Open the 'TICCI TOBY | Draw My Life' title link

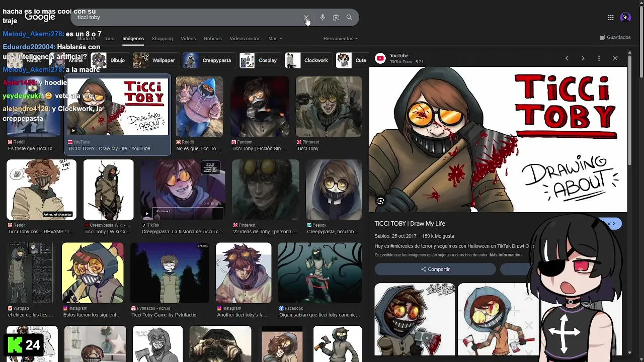tap(410, 224)
